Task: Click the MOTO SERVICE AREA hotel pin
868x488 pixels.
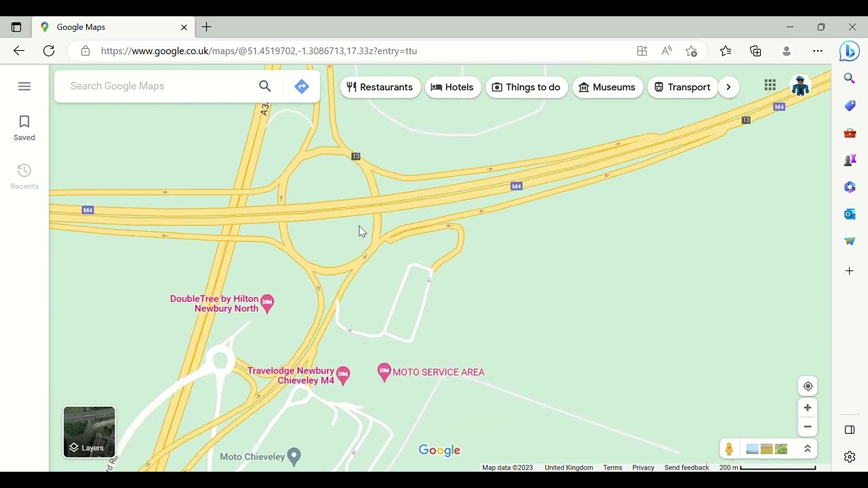Action: [384, 372]
